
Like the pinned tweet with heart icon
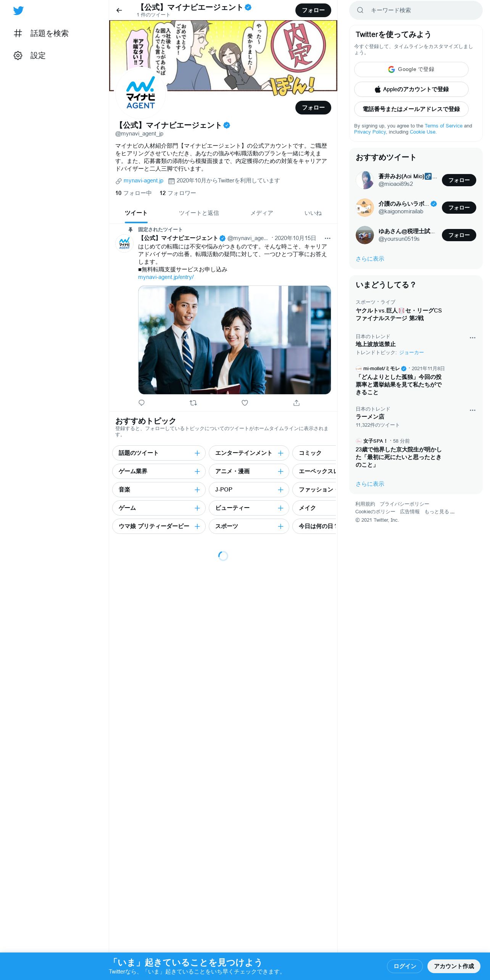245,403
